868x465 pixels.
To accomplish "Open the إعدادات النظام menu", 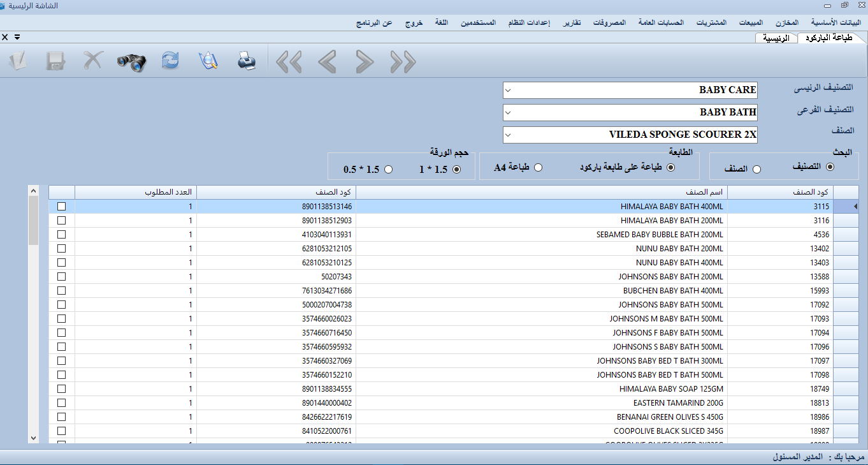I will point(530,22).
